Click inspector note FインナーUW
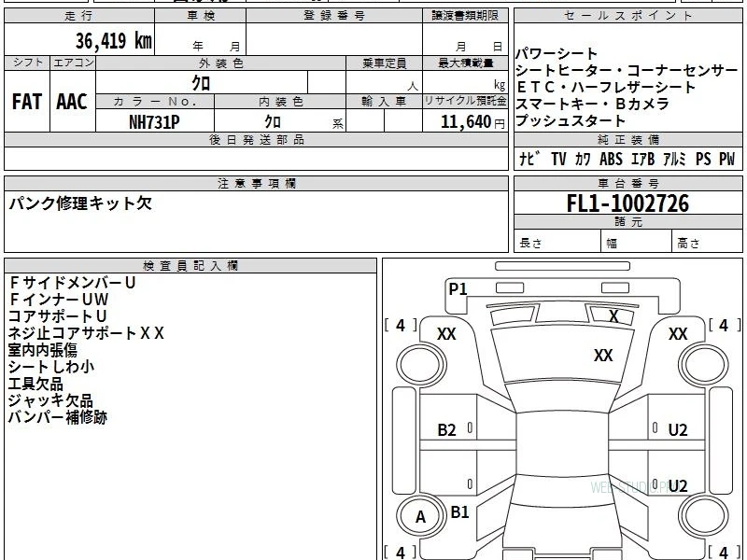The image size is (747, 560). point(59,299)
